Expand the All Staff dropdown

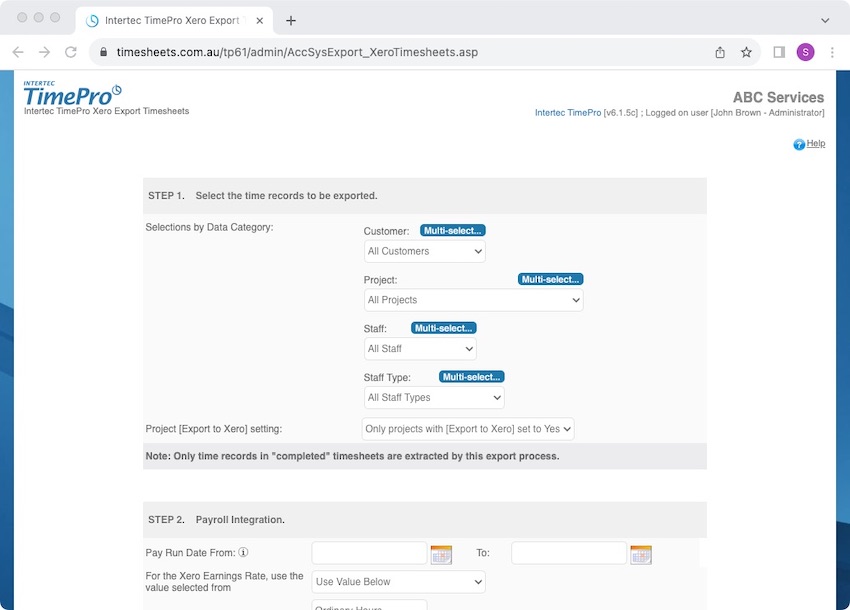click(x=420, y=349)
